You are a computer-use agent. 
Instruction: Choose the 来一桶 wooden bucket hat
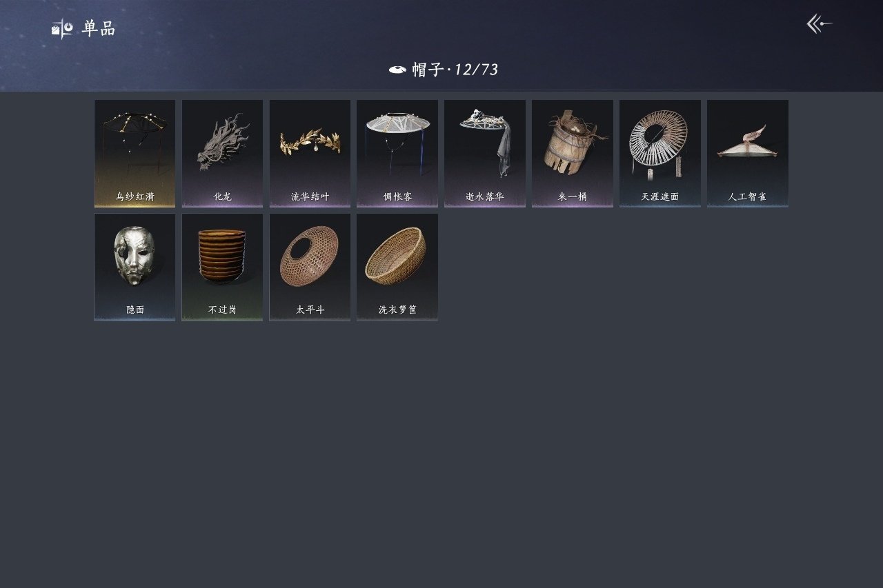pyautogui.click(x=573, y=153)
